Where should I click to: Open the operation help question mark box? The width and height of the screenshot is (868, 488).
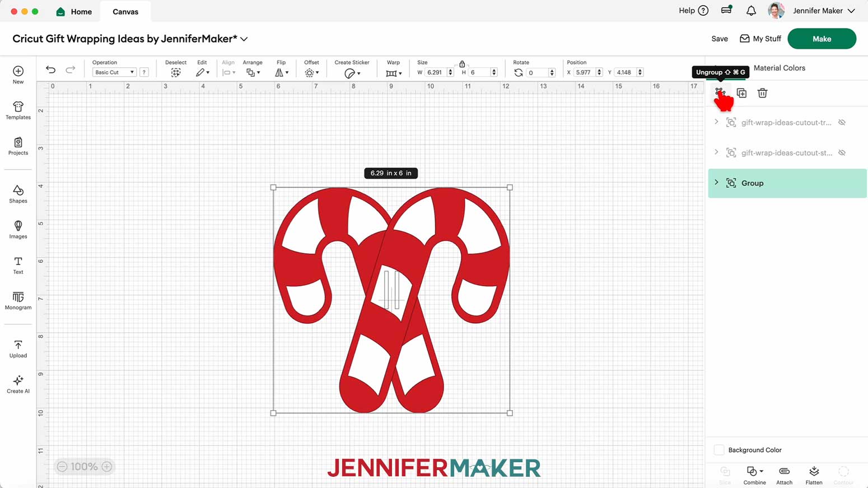tap(144, 72)
